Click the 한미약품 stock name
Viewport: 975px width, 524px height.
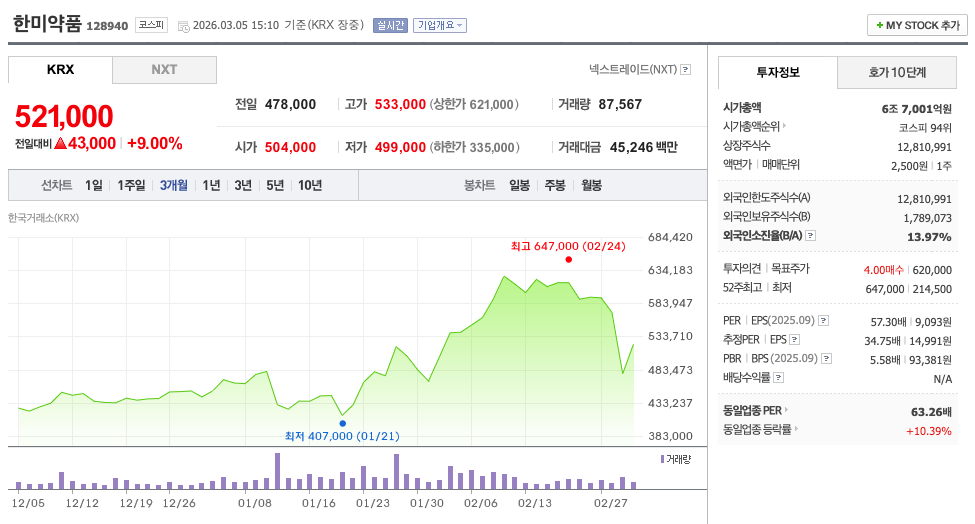tap(47, 24)
